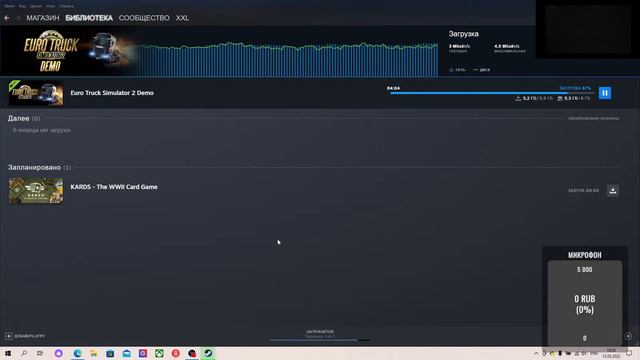This screenshot has height=360, width=640.
Task: Click the Загрузка heading
Action: (x=464, y=34)
